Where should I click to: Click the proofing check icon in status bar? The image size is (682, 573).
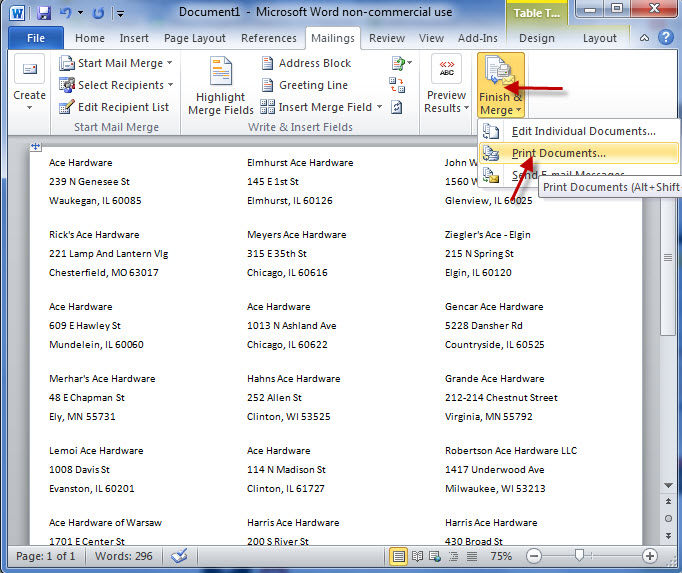[x=180, y=556]
